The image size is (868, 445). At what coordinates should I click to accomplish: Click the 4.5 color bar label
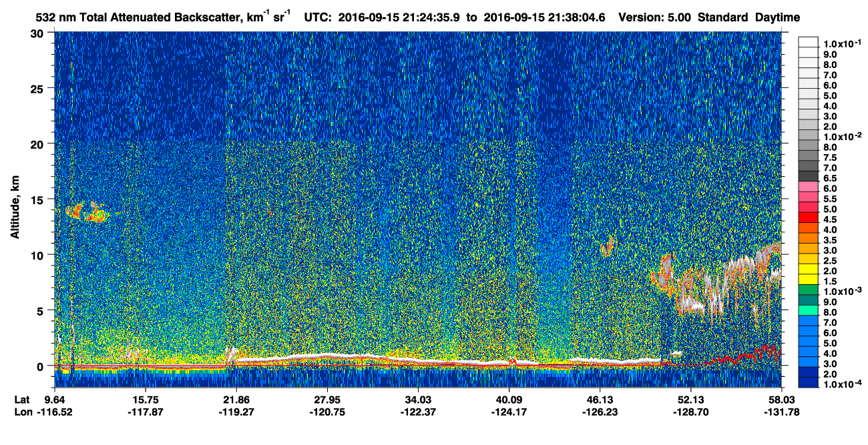(x=829, y=219)
